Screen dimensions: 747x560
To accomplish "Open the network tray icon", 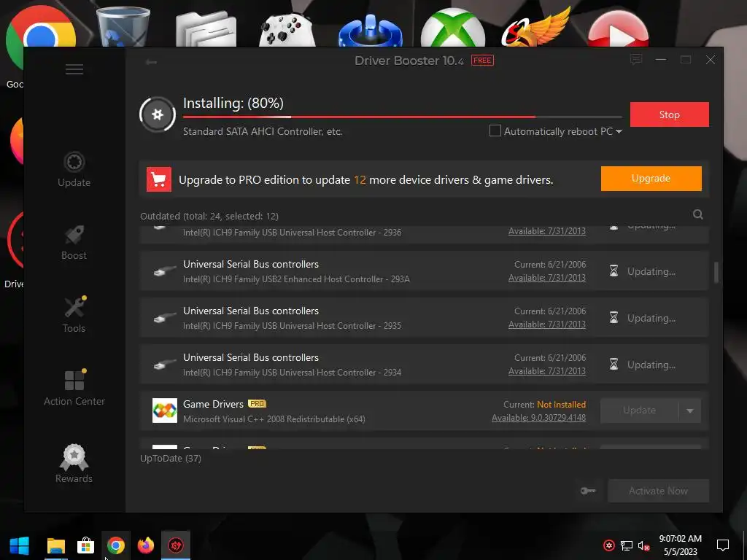I will tap(627, 545).
